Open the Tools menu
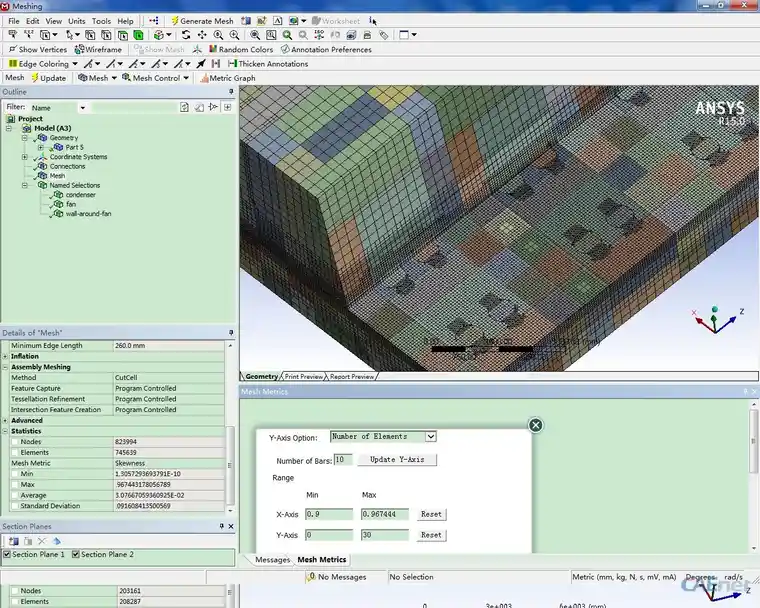The width and height of the screenshot is (760, 608). coord(101,21)
